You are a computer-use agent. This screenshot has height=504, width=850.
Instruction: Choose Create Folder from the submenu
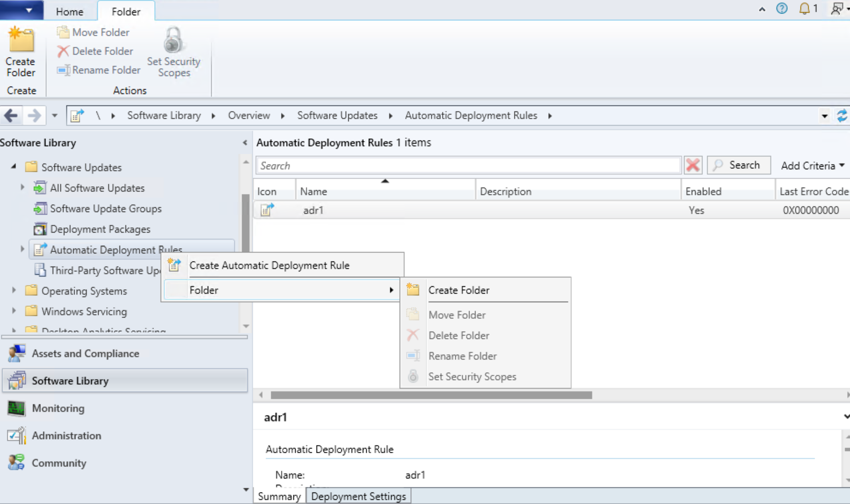point(459,290)
